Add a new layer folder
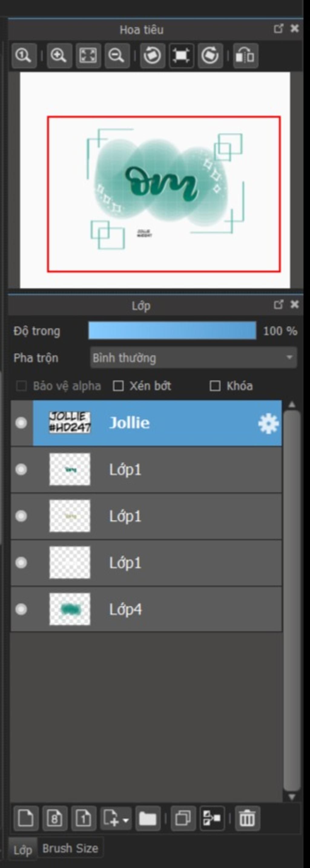The width and height of the screenshot is (310, 868). [x=148, y=818]
